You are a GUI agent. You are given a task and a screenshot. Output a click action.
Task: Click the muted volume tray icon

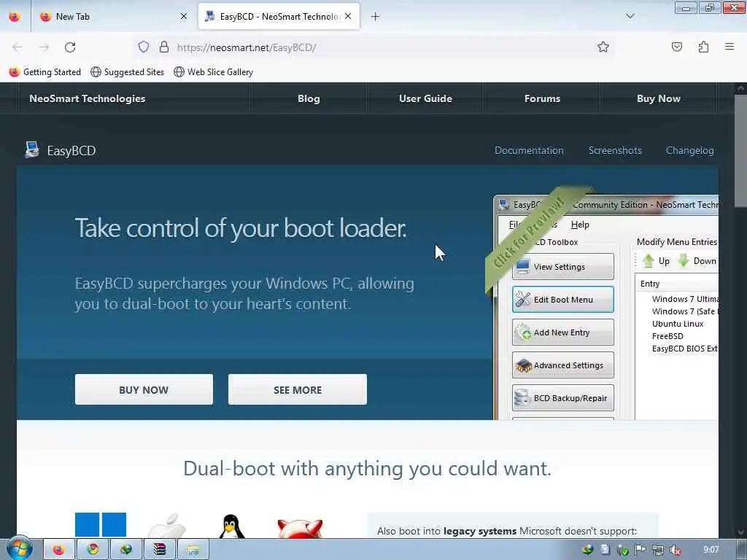click(675, 550)
